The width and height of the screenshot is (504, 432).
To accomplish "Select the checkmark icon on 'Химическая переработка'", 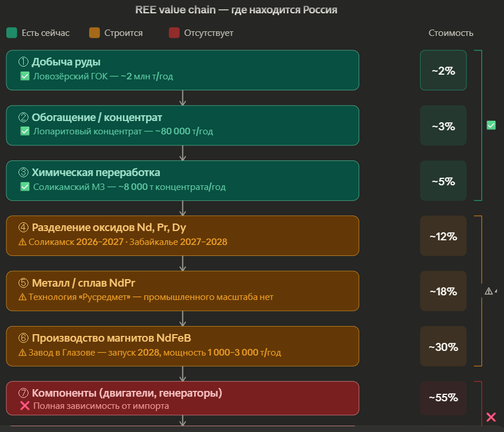I will [24, 186].
